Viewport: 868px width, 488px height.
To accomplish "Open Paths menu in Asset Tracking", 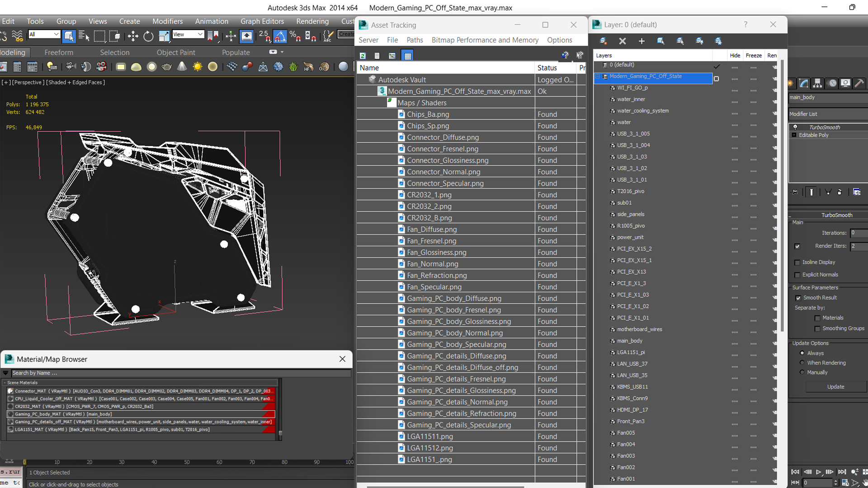I will (415, 40).
